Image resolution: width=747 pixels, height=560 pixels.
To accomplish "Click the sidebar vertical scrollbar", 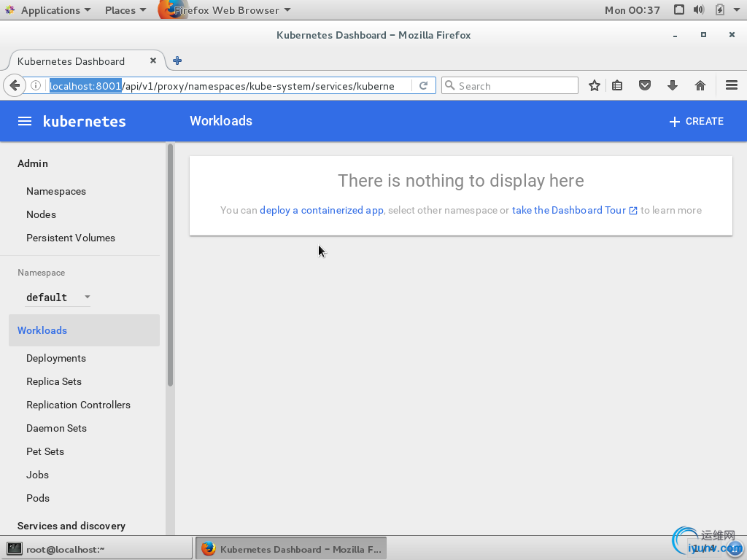I will click(170, 265).
